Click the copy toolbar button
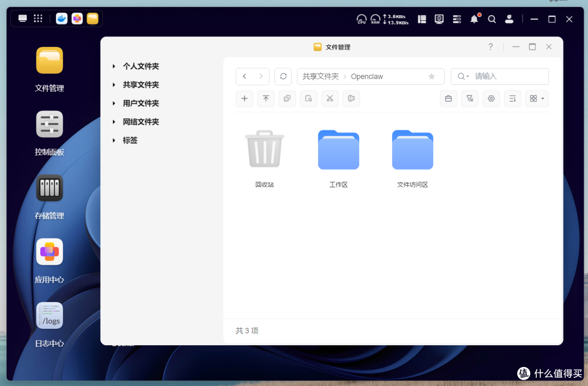The image size is (588, 386). click(x=287, y=99)
